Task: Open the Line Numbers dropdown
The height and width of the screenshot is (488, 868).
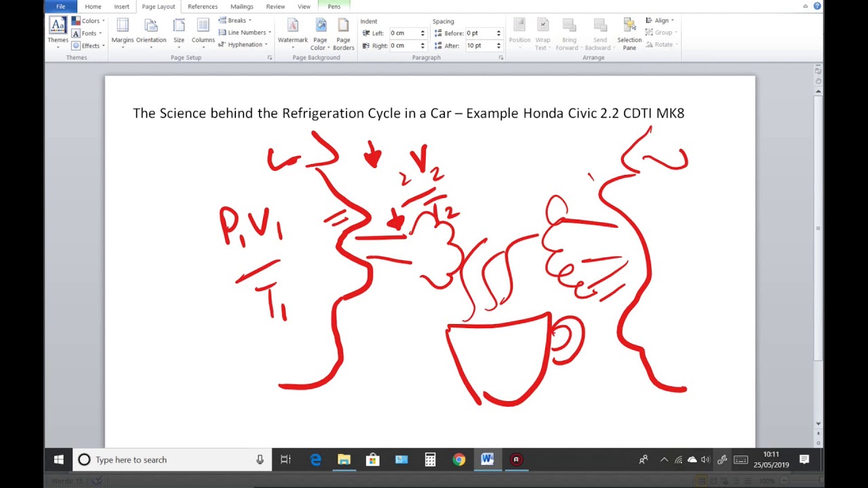Action: point(245,33)
